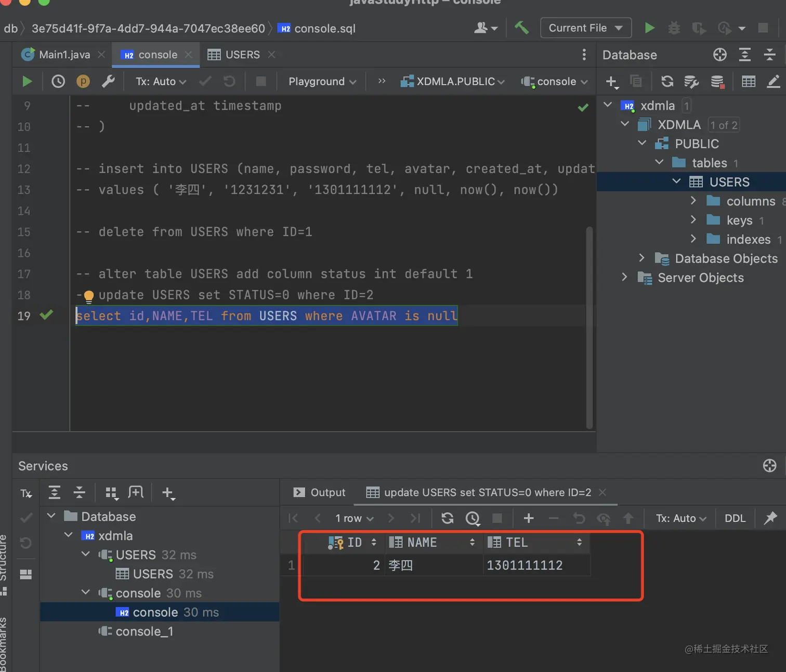Open editor tab options three-dot menu
Screen dimensions: 786x672
tap(584, 55)
